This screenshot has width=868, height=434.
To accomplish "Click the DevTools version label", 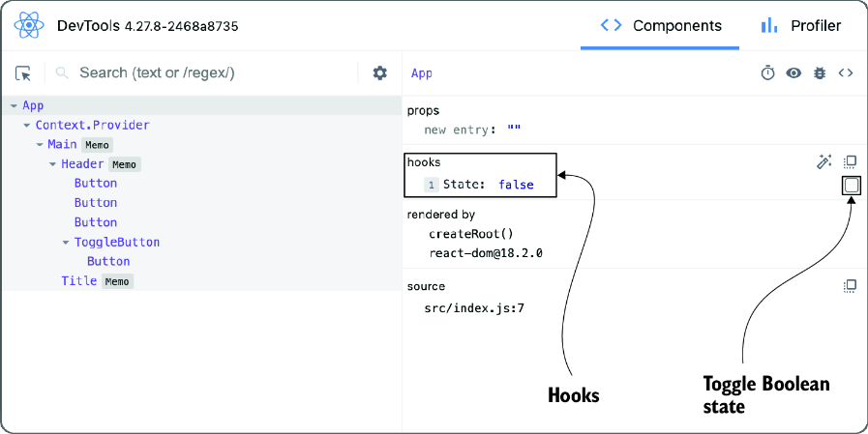I will point(148,26).
